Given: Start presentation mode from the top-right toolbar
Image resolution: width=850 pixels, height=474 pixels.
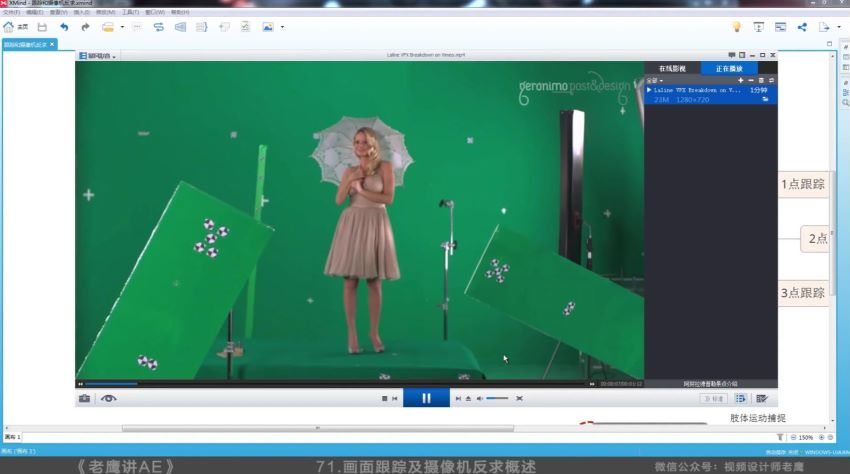Looking at the screenshot, I should coord(758,27).
